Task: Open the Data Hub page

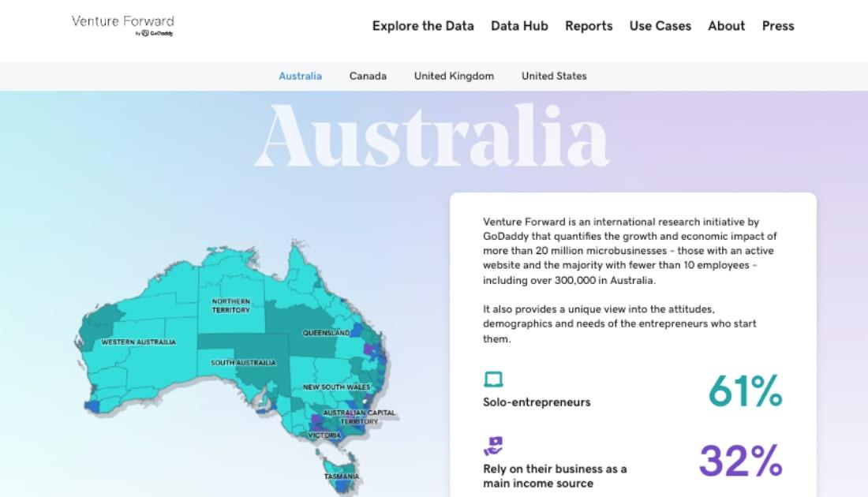Action: [x=519, y=26]
